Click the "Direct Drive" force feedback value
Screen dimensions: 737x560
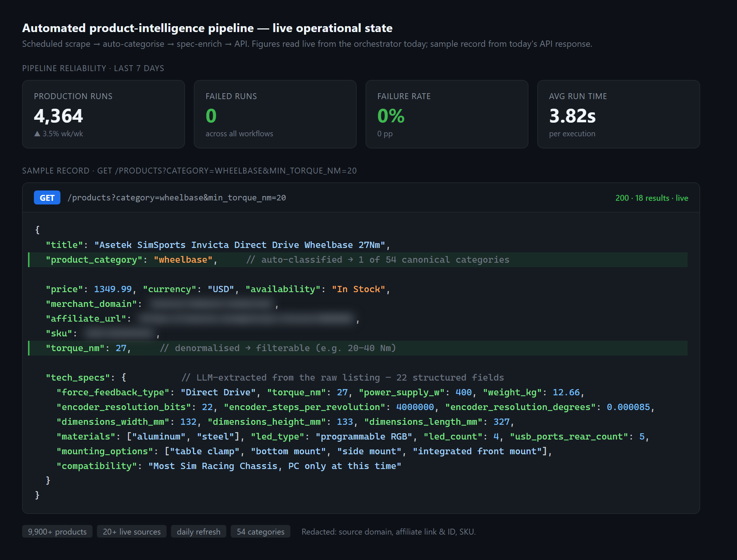tap(218, 392)
